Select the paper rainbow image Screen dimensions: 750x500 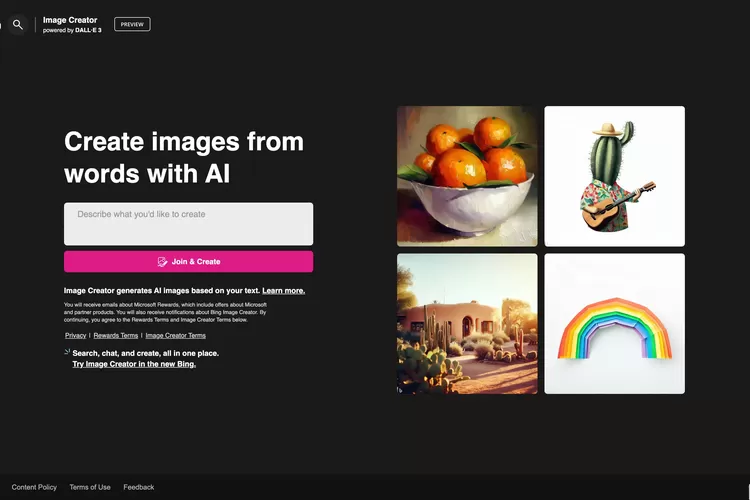[x=614, y=323]
